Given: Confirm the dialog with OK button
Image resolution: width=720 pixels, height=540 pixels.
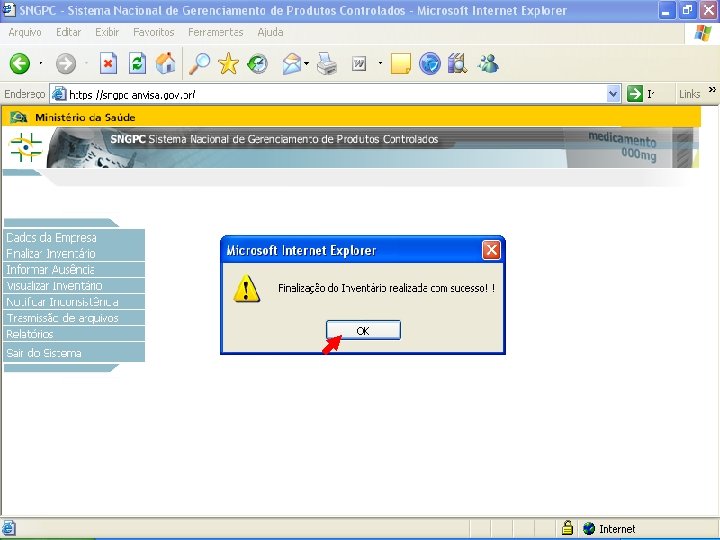Looking at the screenshot, I should pos(363,330).
